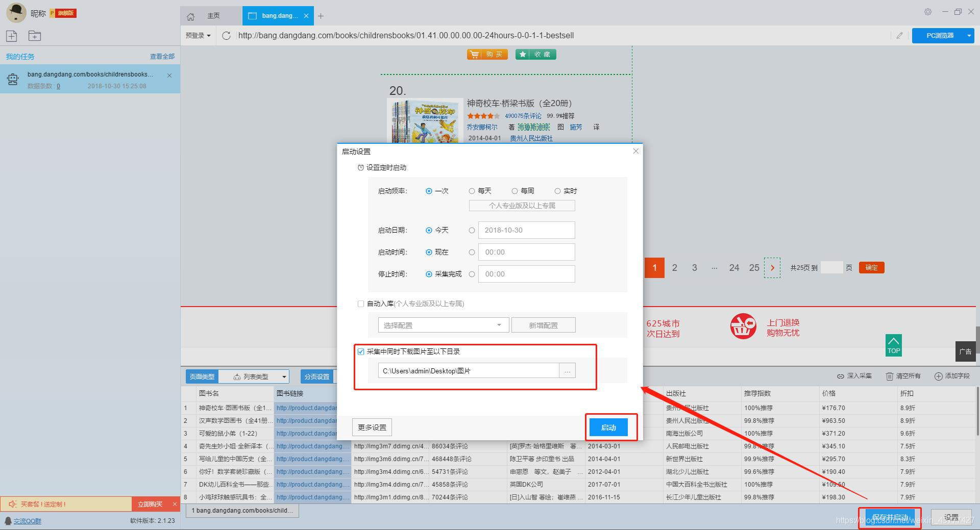Go to page 2
The width and height of the screenshot is (980, 530).
(x=674, y=268)
